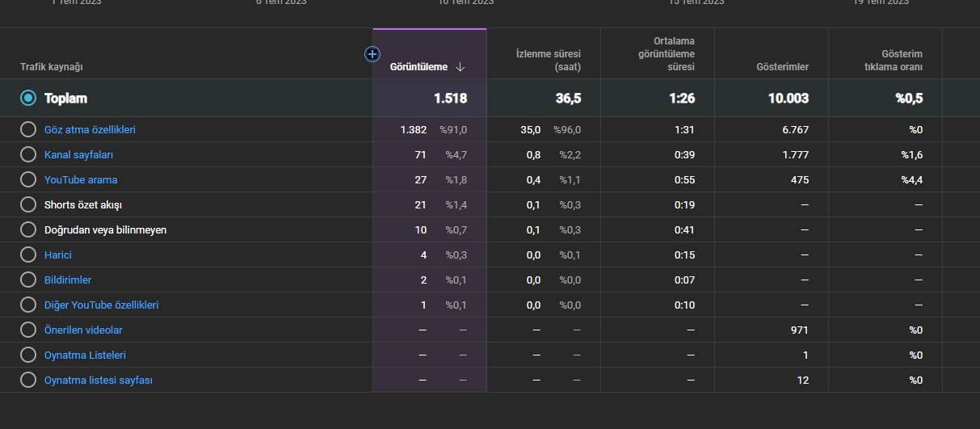Select the Harici row radio button

(x=28, y=254)
